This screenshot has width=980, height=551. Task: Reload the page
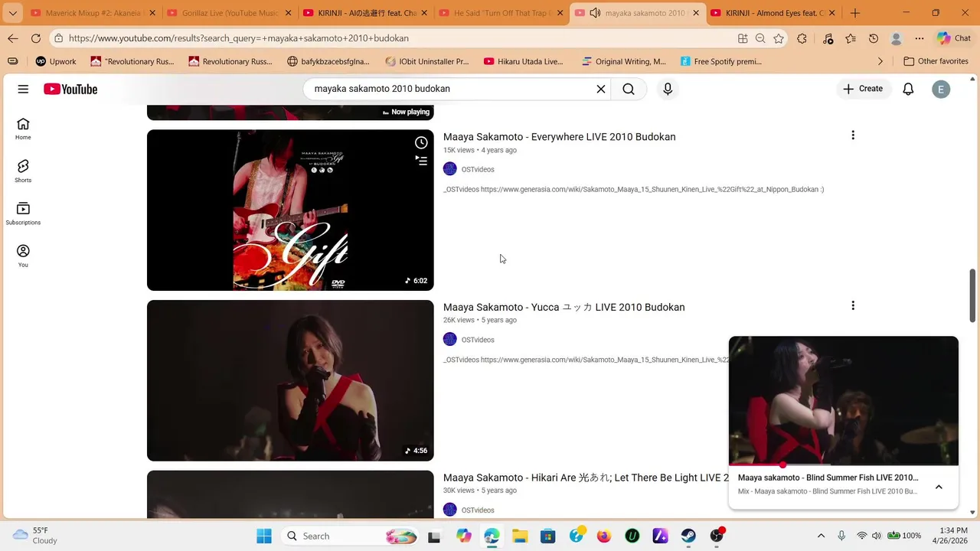(36, 38)
